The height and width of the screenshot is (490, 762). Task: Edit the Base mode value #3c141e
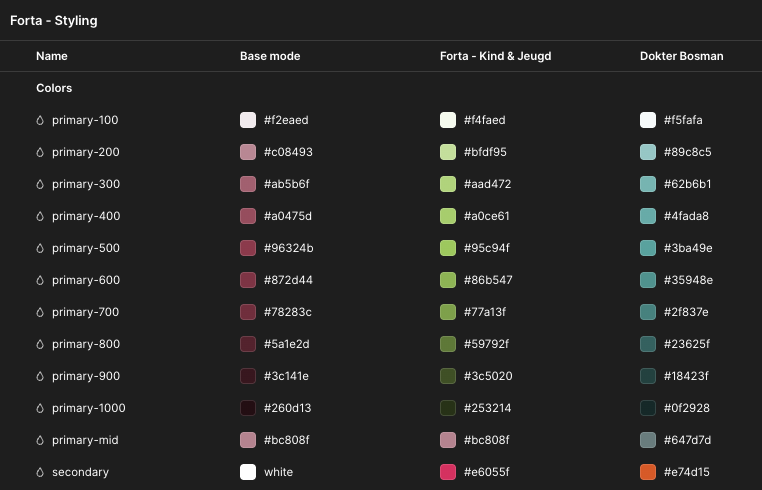pos(286,376)
